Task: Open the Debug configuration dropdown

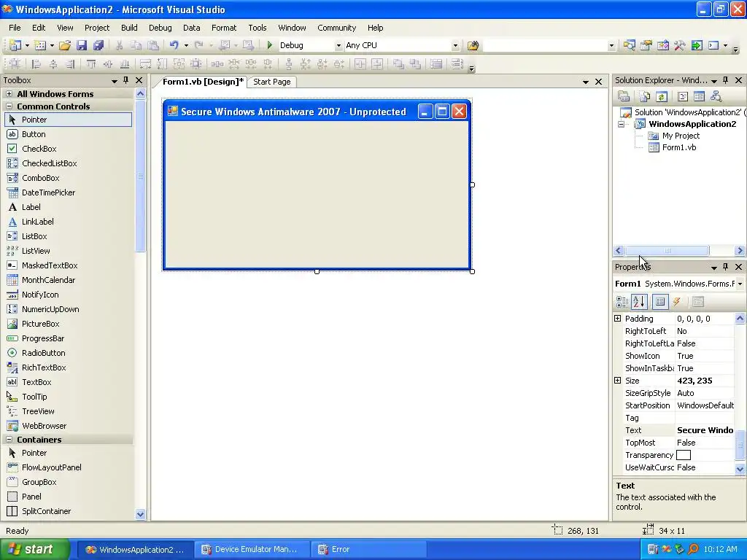Action: tap(338, 46)
